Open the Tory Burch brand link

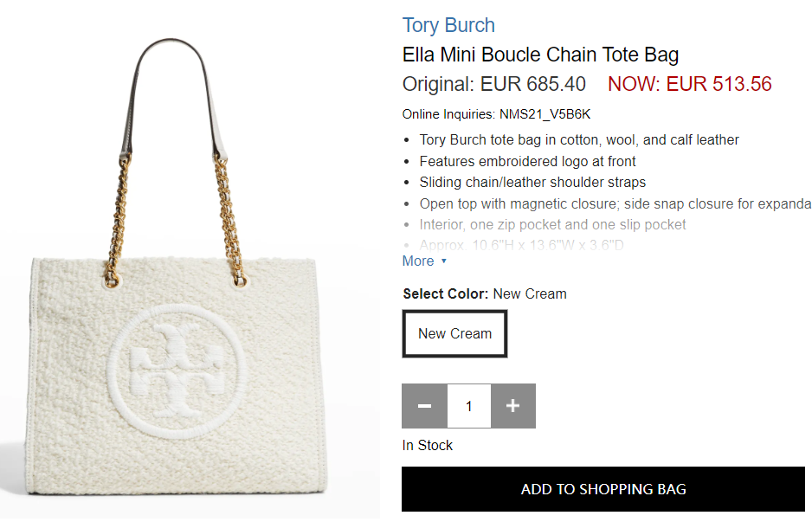pyautogui.click(x=448, y=25)
